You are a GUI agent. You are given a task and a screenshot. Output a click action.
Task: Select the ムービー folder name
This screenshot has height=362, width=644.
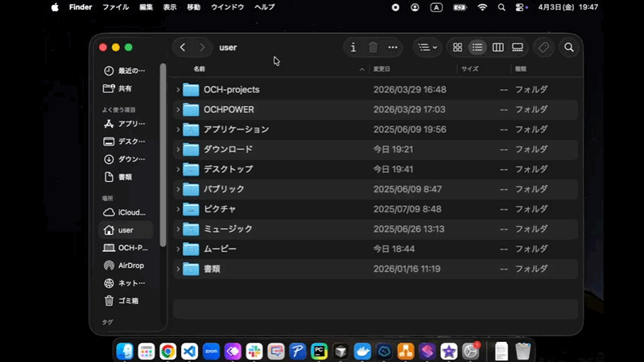(x=220, y=249)
